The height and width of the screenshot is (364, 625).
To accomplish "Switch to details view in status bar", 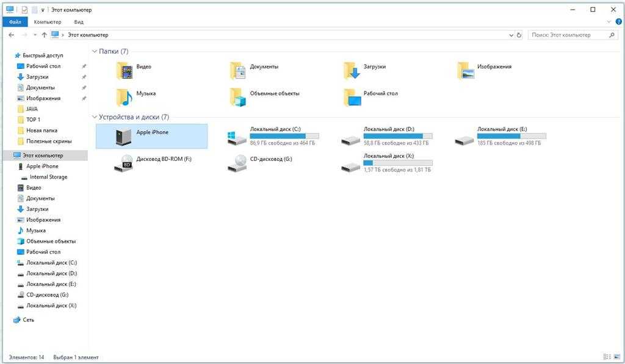I will [607, 357].
